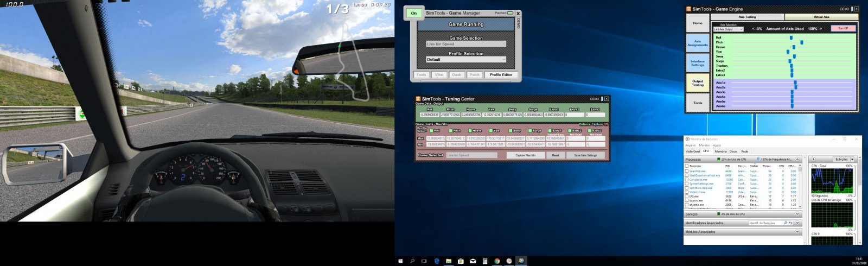Click the taskbar Search magnifier icon
Screen dimensions: 868x266
(x=412, y=261)
